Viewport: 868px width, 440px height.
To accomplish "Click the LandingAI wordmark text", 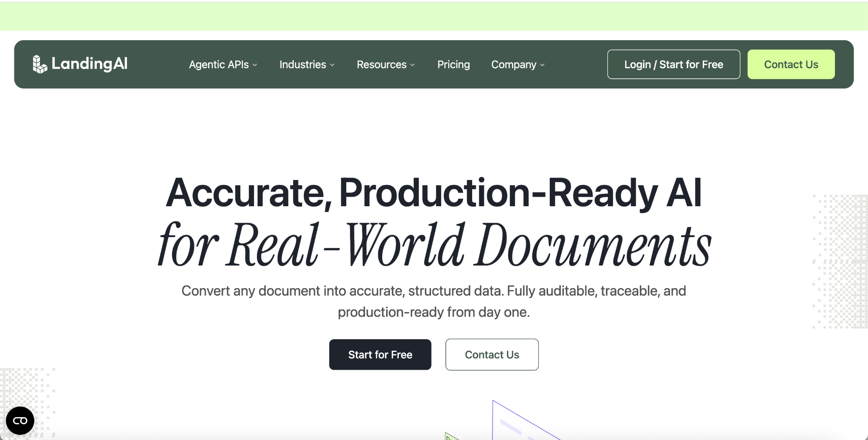I will [x=89, y=64].
